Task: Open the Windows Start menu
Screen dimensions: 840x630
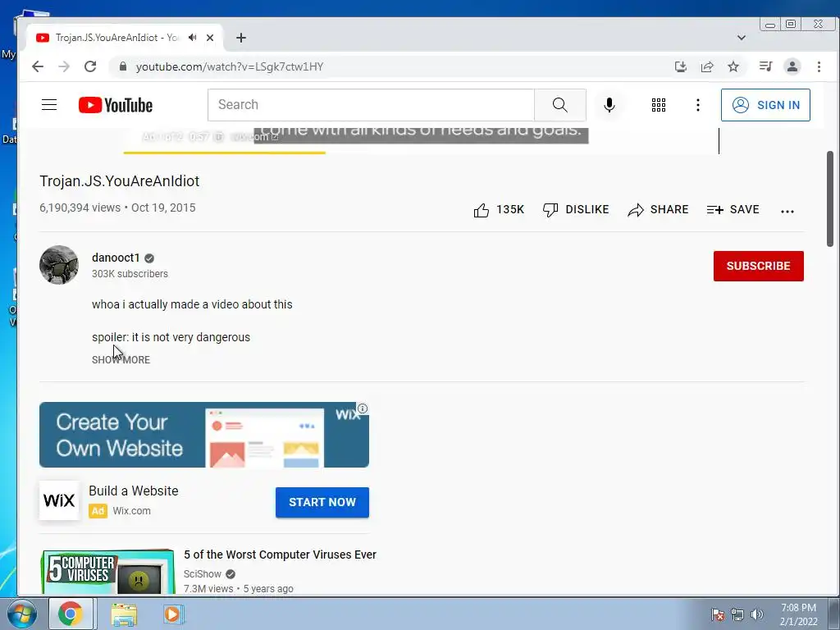Action: click(x=21, y=614)
